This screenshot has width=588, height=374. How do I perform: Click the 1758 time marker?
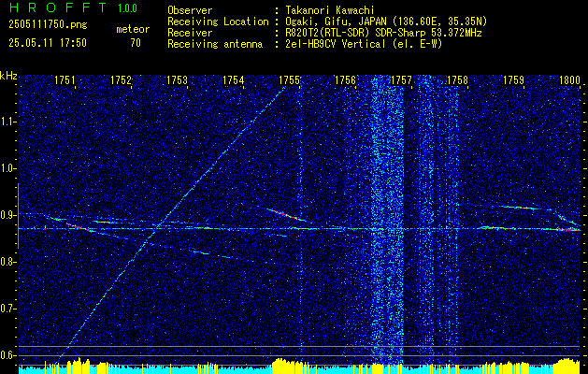pyautogui.click(x=457, y=80)
